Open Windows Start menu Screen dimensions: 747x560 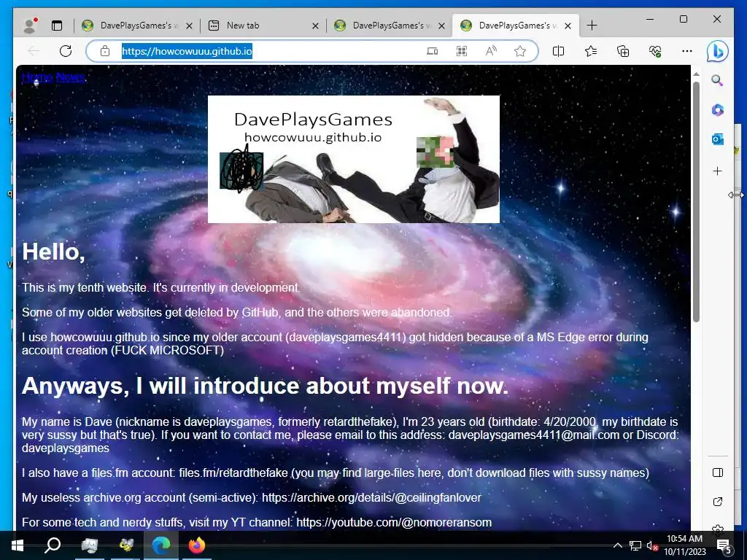(x=18, y=545)
